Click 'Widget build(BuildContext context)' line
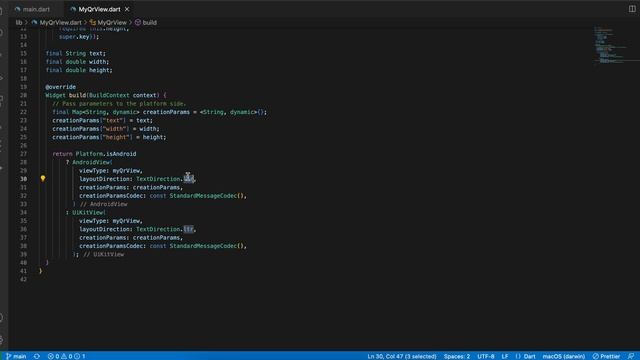 pos(106,95)
